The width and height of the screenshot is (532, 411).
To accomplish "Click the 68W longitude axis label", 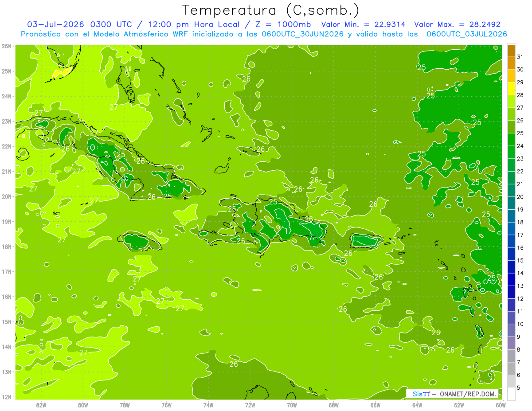I will [333, 405].
